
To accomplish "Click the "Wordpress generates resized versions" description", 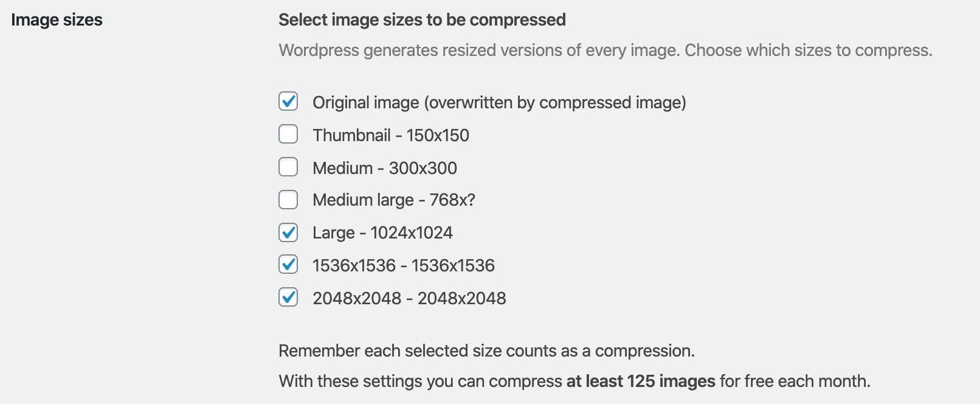I will [605, 50].
